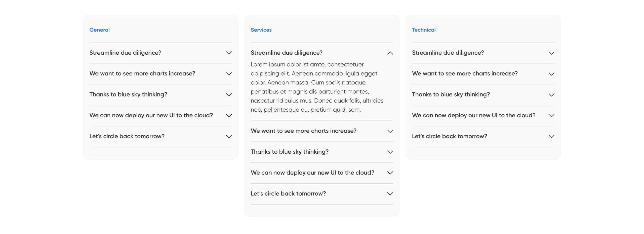Click the General category heading

(x=99, y=30)
